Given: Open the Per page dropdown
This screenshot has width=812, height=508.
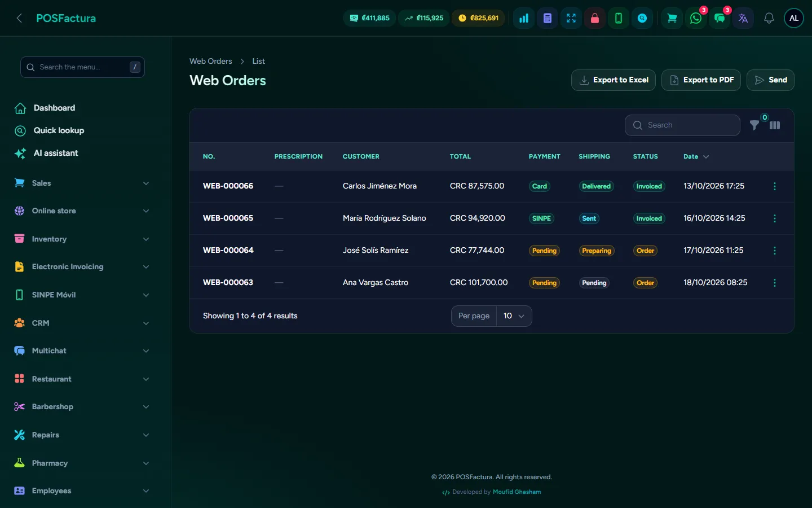Looking at the screenshot, I should point(514,316).
